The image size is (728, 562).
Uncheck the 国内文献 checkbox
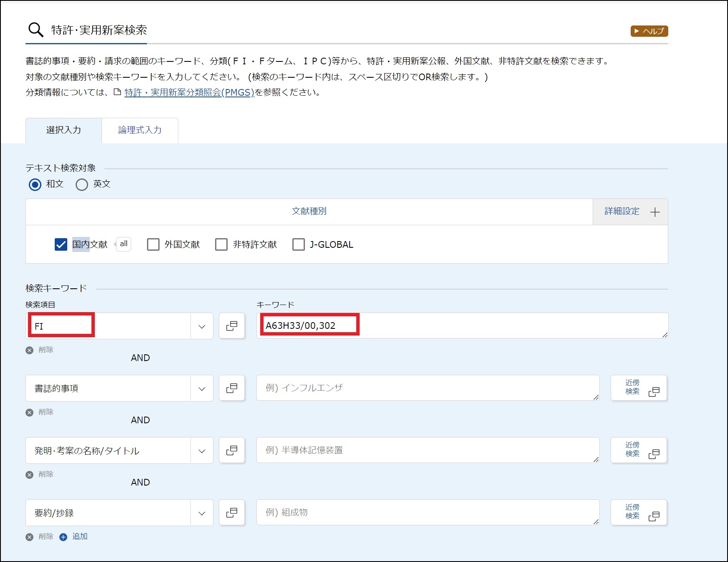61,244
